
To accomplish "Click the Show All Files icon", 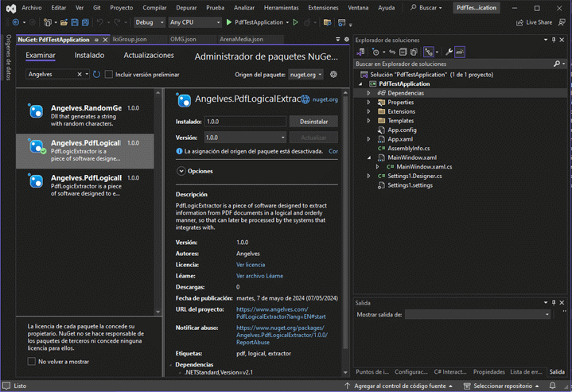I will 414,52.
